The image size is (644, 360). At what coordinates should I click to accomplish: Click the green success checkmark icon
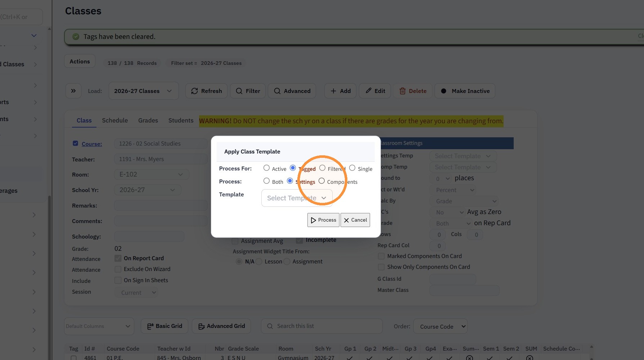click(x=76, y=37)
